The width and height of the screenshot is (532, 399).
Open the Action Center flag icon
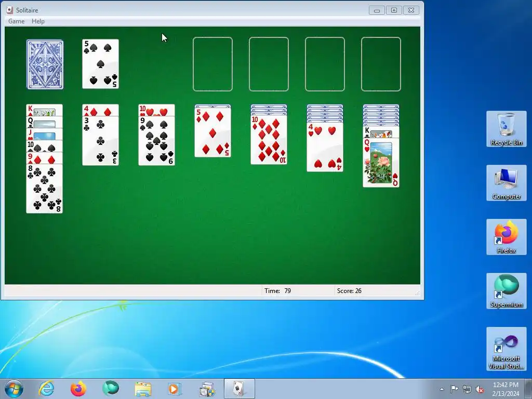coord(454,389)
